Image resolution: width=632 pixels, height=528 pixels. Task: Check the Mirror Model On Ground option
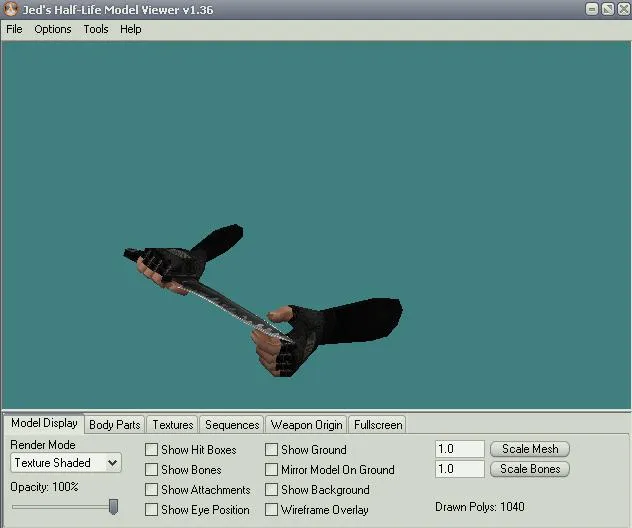point(272,470)
